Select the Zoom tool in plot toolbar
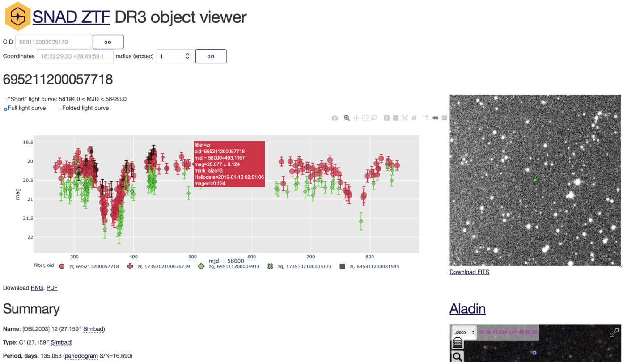Image resolution: width=644 pixels, height=362 pixels. [347, 118]
